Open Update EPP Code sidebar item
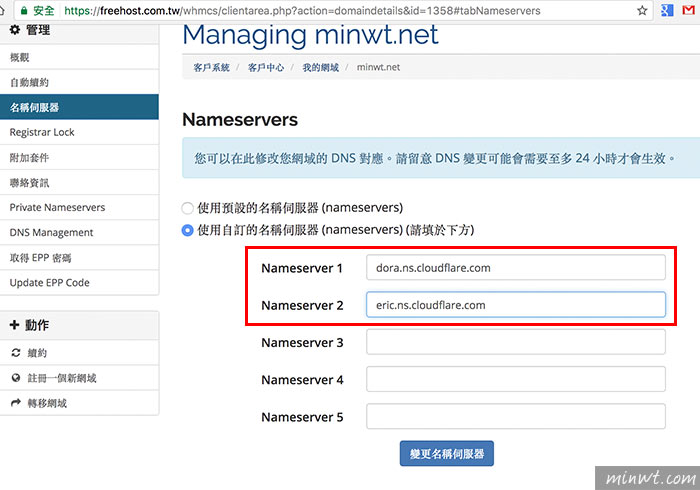The width and height of the screenshot is (700, 490). (x=79, y=282)
